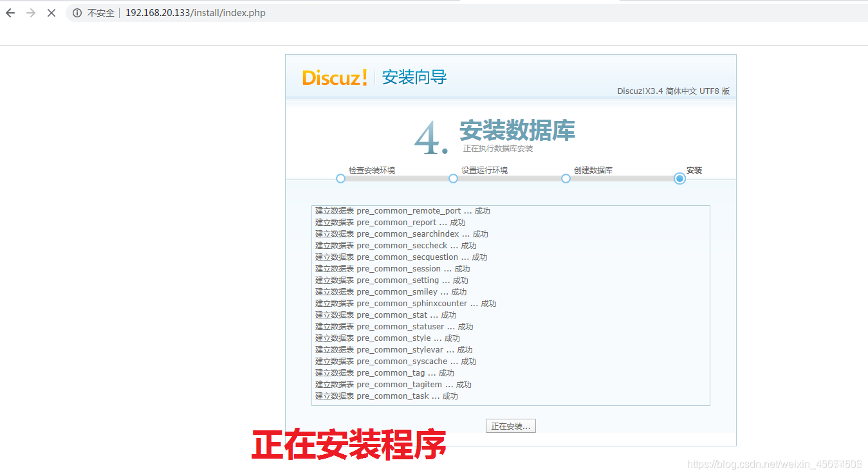Click the pre_common_session log line
The image size is (868, 476).
(x=392, y=269)
